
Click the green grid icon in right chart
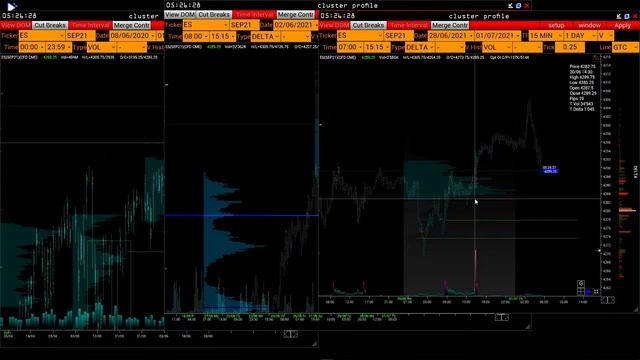coord(581,291)
